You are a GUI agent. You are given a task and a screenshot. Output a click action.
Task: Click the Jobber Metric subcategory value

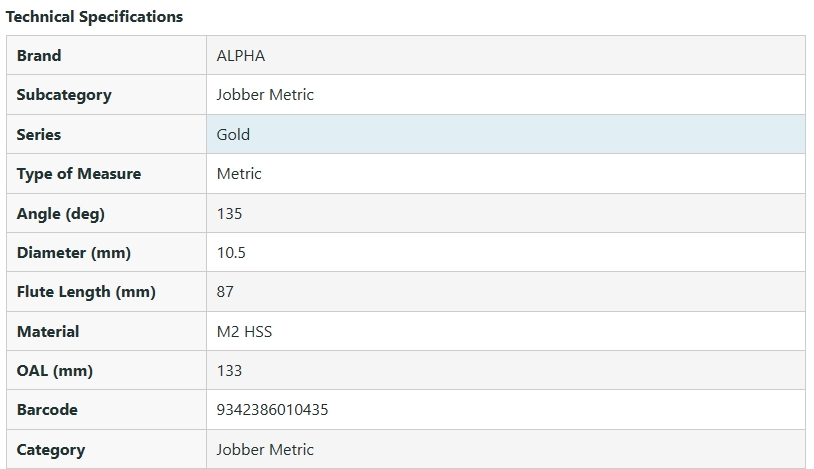point(265,95)
